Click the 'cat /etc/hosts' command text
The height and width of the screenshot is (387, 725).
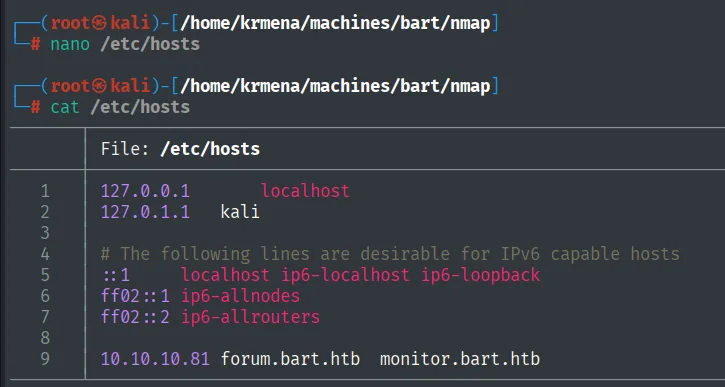[120, 107]
